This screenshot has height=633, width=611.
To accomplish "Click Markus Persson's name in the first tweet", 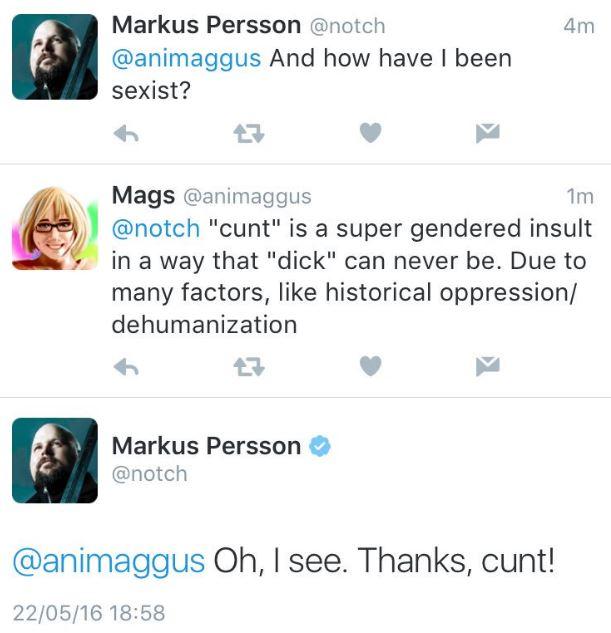I will 204,26.
